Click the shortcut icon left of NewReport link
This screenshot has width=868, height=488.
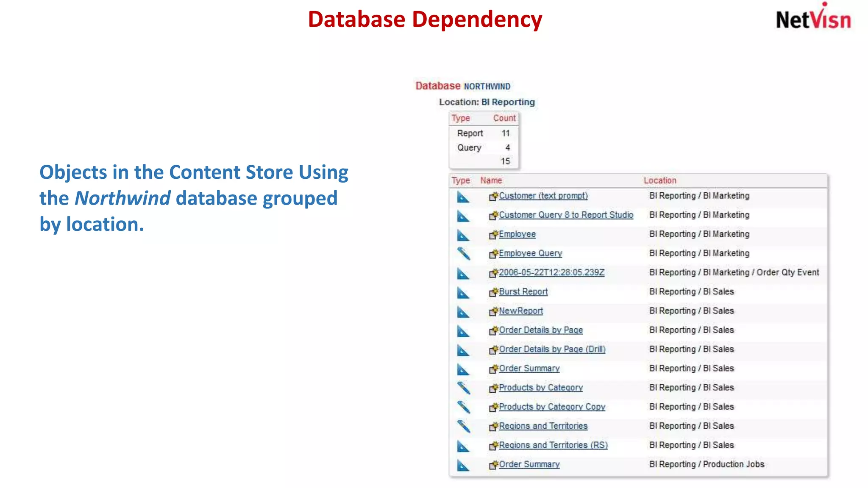493,312
